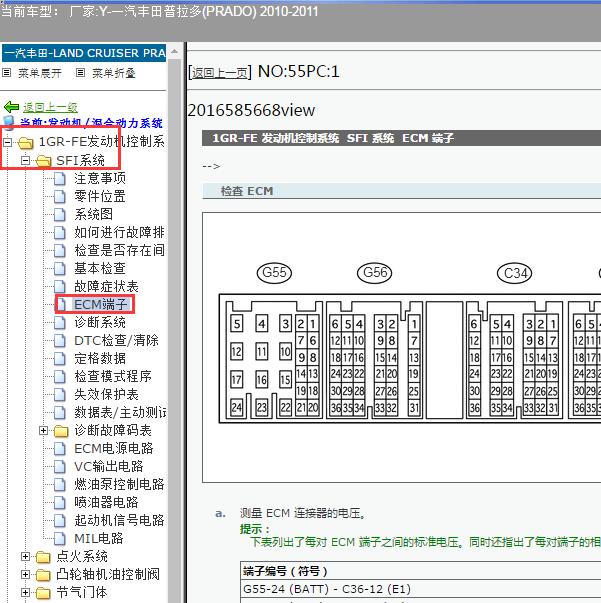Image resolution: width=601 pixels, height=603 pixels.
Task: Open the 检查是否存在间 tree item
Action: click(x=119, y=250)
